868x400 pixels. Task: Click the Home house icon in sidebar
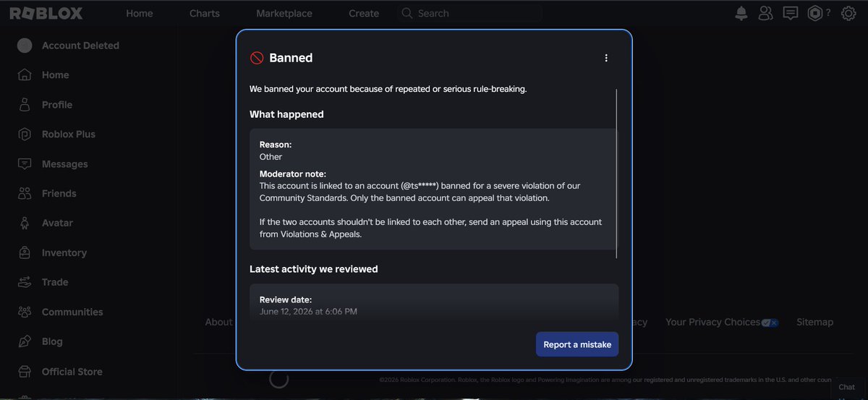(x=25, y=75)
